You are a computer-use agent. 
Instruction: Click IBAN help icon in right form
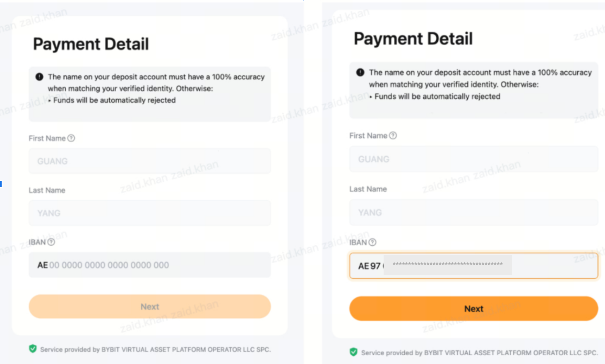tap(372, 242)
